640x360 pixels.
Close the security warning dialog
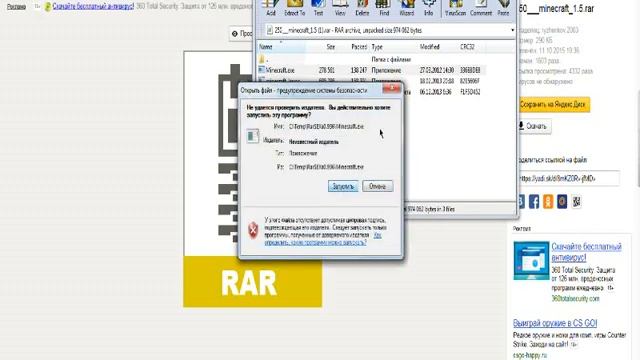(391, 88)
